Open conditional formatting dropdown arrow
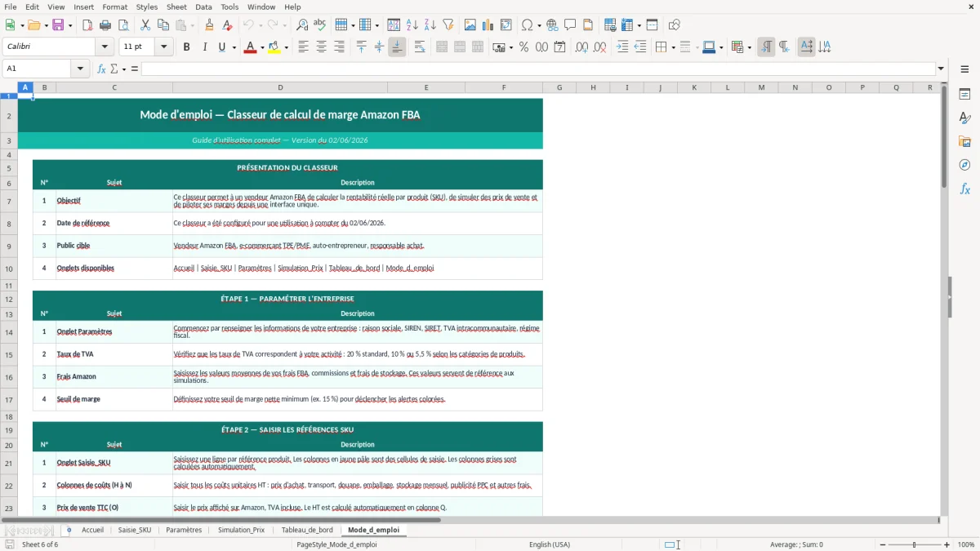Image resolution: width=980 pixels, height=551 pixels. point(749,47)
